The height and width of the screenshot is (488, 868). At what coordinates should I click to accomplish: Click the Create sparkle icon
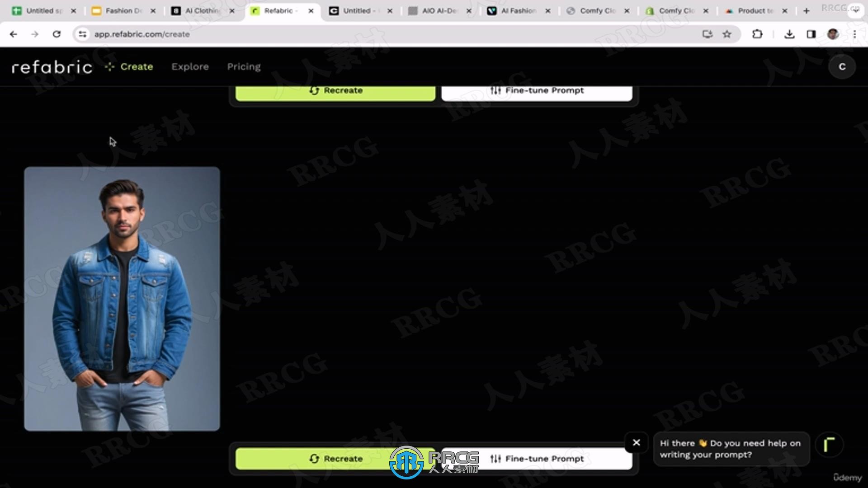[109, 66]
